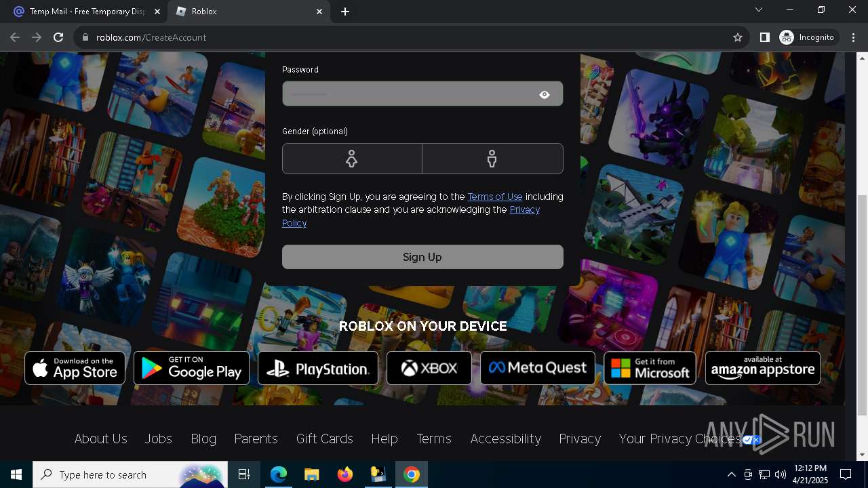Open the PlayStation badge
Image resolution: width=868 pixels, height=488 pixels.
pos(318,368)
